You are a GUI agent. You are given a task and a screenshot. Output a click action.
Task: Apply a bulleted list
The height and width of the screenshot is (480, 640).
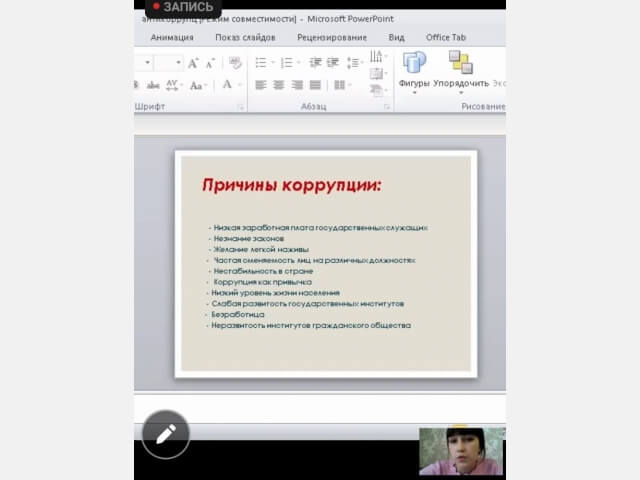(260, 63)
